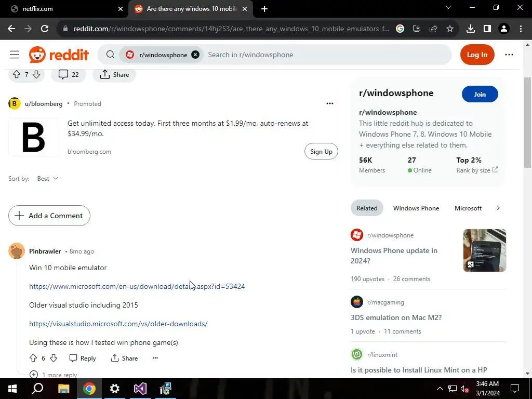The width and height of the screenshot is (532, 399).
Task: Open the u/bloomberg profile link
Action: (44, 104)
